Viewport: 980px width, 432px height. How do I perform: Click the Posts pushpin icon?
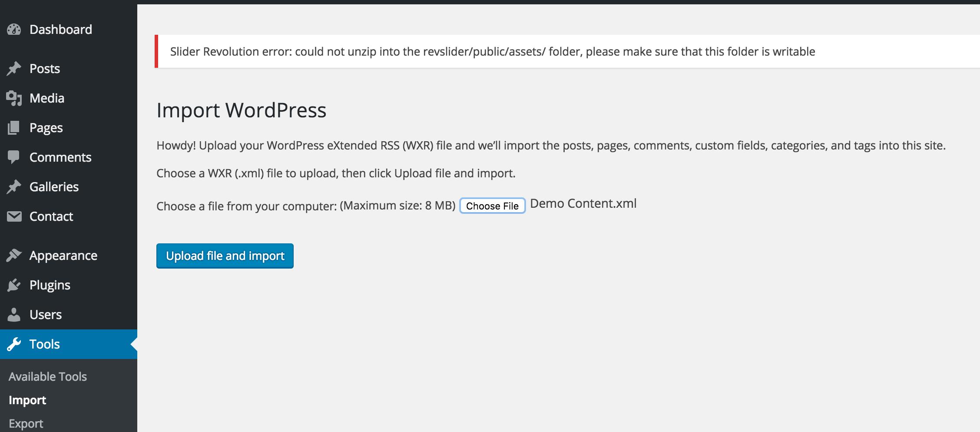pyautogui.click(x=14, y=68)
